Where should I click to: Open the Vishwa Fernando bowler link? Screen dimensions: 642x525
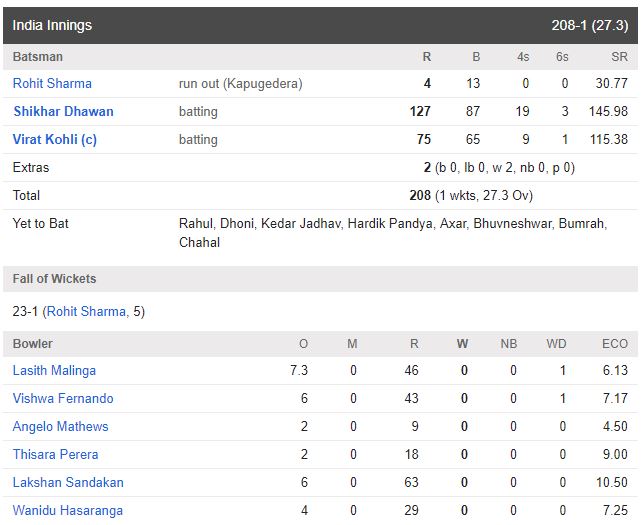(63, 398)
